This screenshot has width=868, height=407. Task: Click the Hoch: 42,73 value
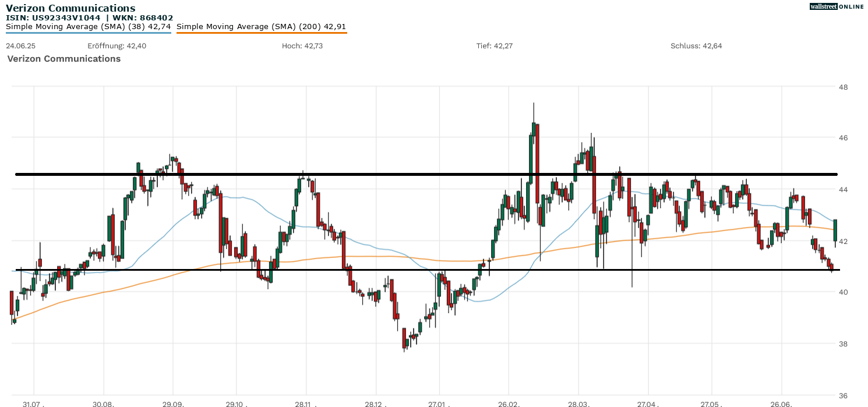point(302,46)
